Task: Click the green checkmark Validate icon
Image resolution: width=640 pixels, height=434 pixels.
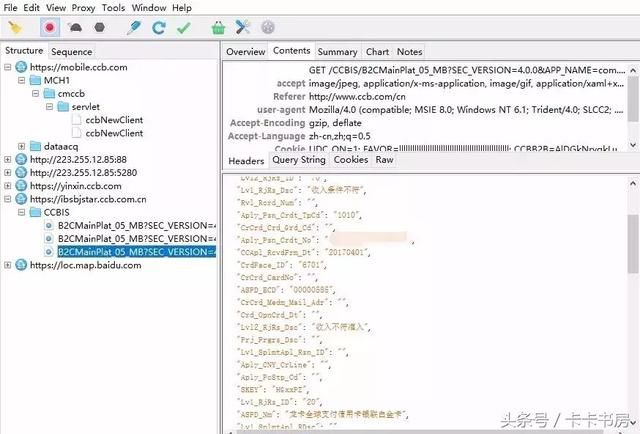Action: [183, 28]
